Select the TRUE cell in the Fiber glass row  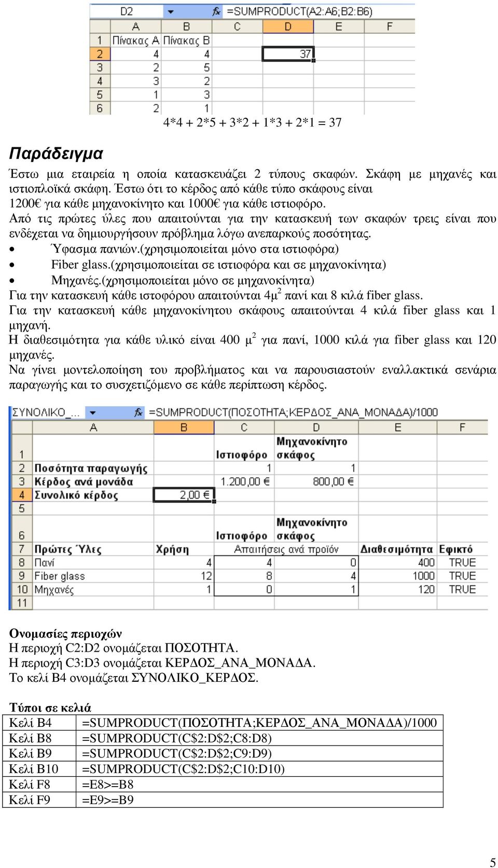(463, 576)
